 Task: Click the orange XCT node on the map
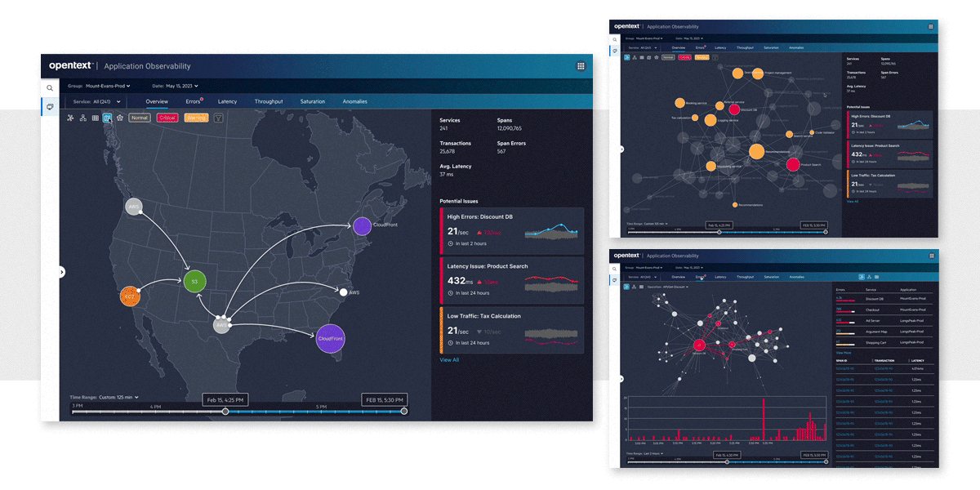pyautogui.click(x=130, y=296)
